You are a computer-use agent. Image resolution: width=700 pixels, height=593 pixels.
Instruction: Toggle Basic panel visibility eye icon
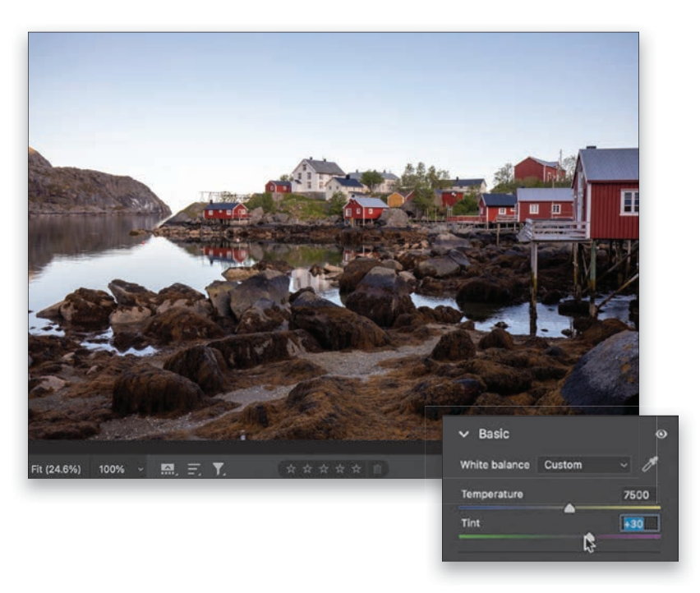tap(661, 434)
